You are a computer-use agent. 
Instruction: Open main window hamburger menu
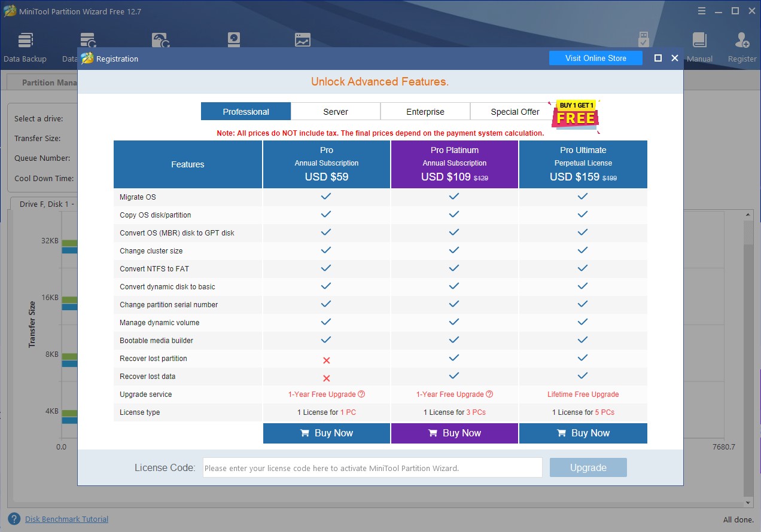coord(701,11)
